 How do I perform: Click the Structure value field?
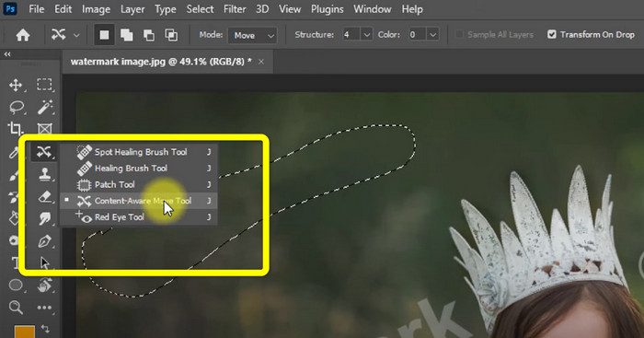point(351,35)
